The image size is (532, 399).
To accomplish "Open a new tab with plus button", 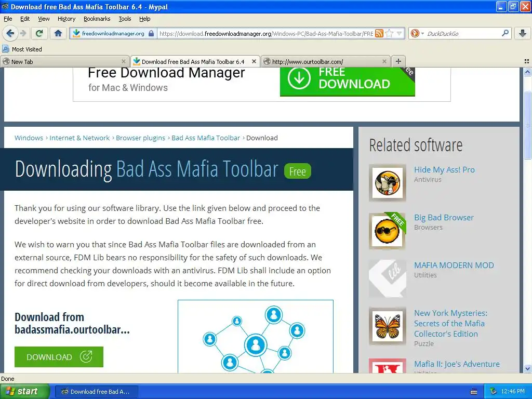I will [x=398, y=61].
